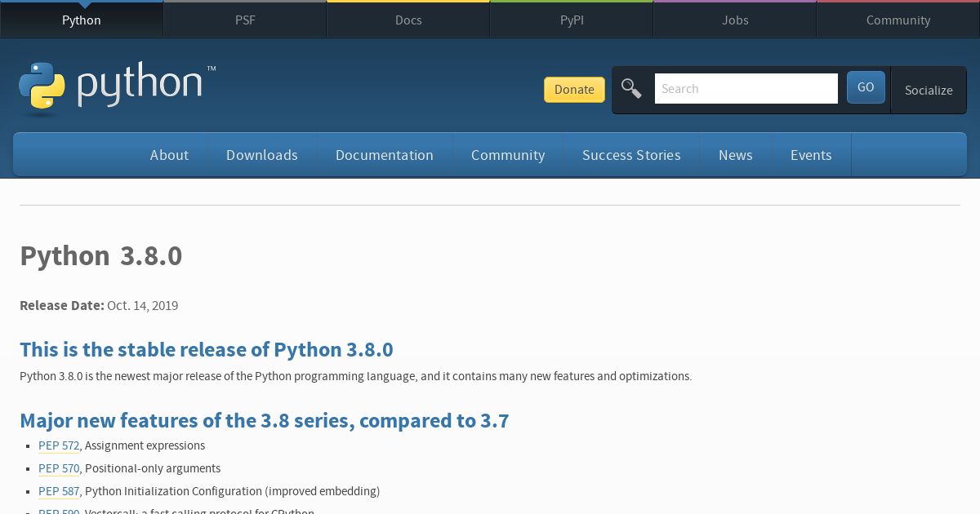
Task: Open the Socialize menu
Action: 929,90
